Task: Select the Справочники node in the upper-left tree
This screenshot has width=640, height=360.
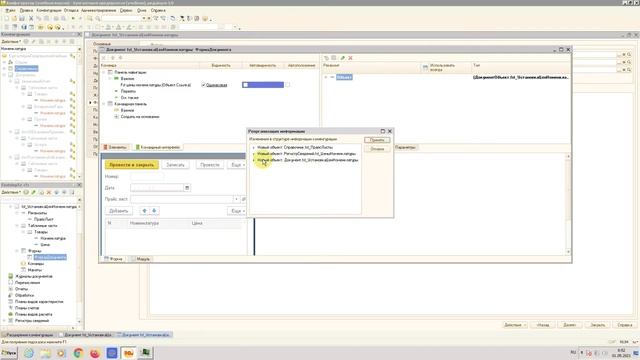Action: [26, 69]
